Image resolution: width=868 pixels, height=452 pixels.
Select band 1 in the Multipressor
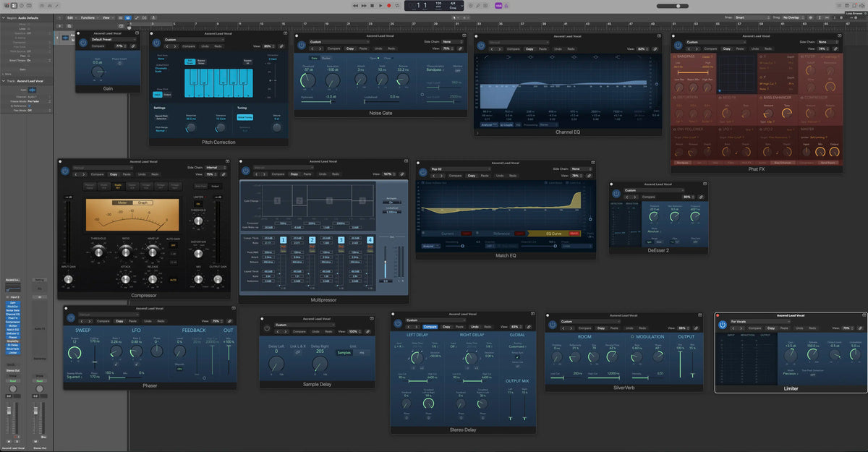tap(284, 239)
